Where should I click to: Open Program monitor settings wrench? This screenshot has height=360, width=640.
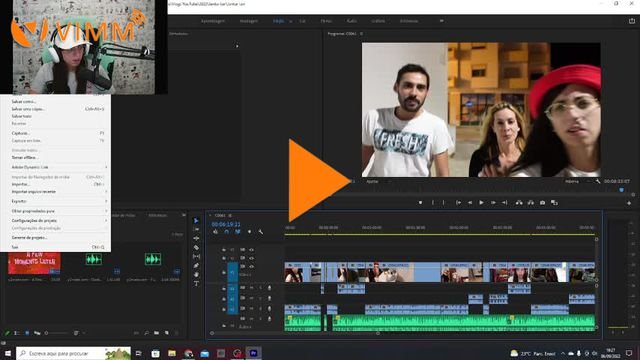click(598, 181)
